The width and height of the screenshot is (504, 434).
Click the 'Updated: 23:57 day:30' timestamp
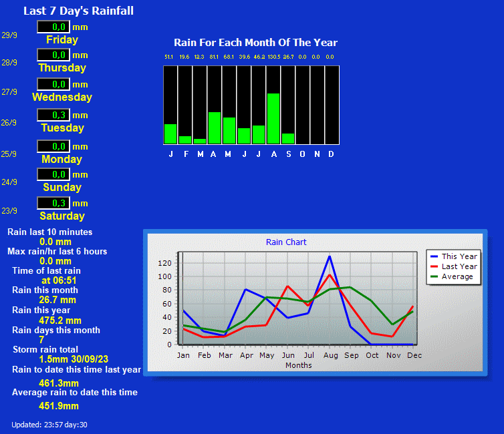click(49, 425)
